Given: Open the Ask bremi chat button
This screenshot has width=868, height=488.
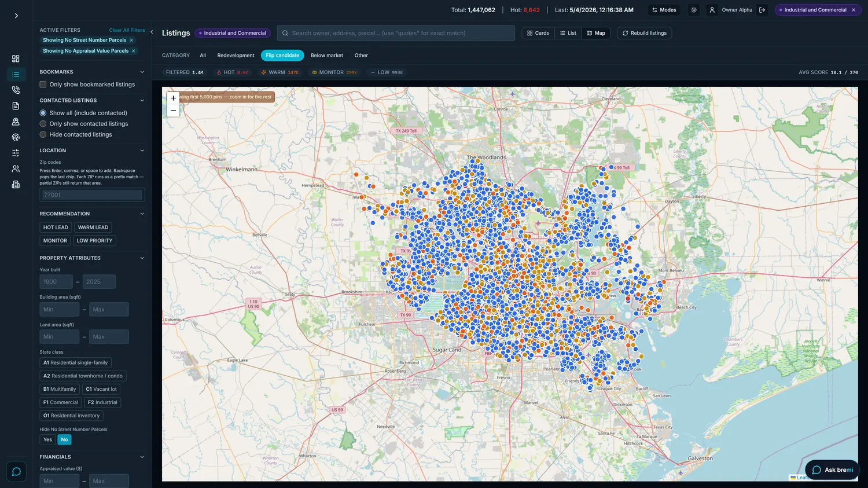Looking at the screenshot, I should [x=833, y=469].
